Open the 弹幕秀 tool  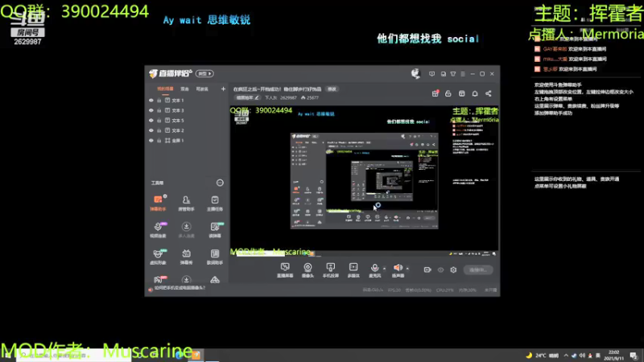coord(186,257)
